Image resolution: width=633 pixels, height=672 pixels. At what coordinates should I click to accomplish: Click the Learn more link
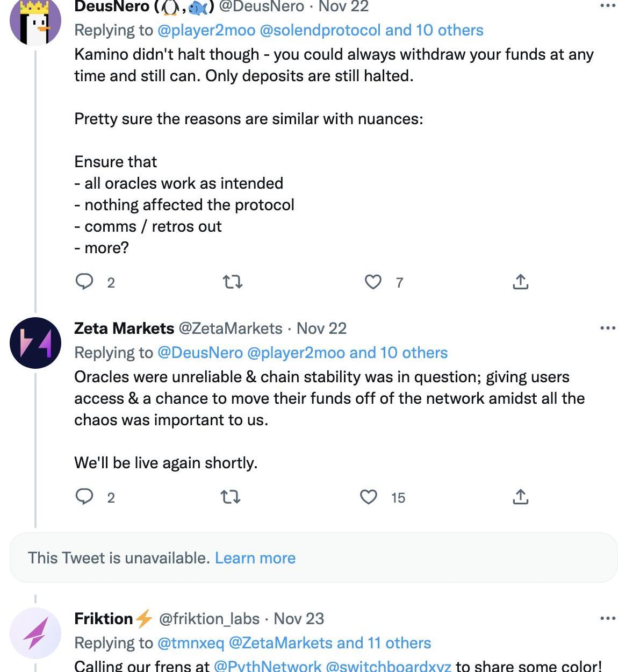point(255,558)
